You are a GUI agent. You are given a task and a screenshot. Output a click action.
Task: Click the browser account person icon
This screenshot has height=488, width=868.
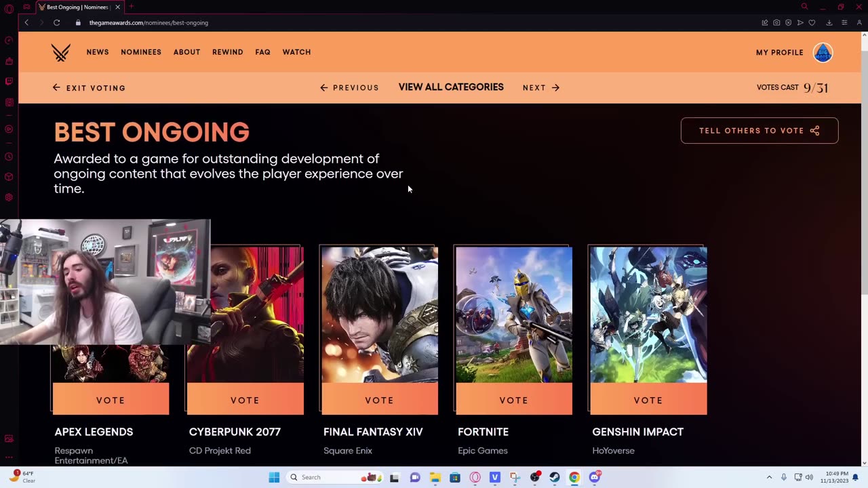[859, 22]
